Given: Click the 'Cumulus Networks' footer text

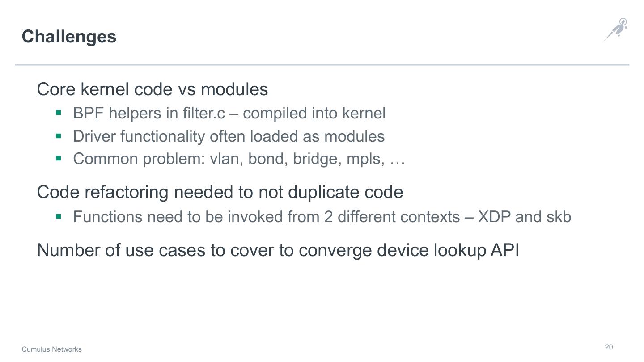Looking at the screenshot, I should tap(51, 349).
